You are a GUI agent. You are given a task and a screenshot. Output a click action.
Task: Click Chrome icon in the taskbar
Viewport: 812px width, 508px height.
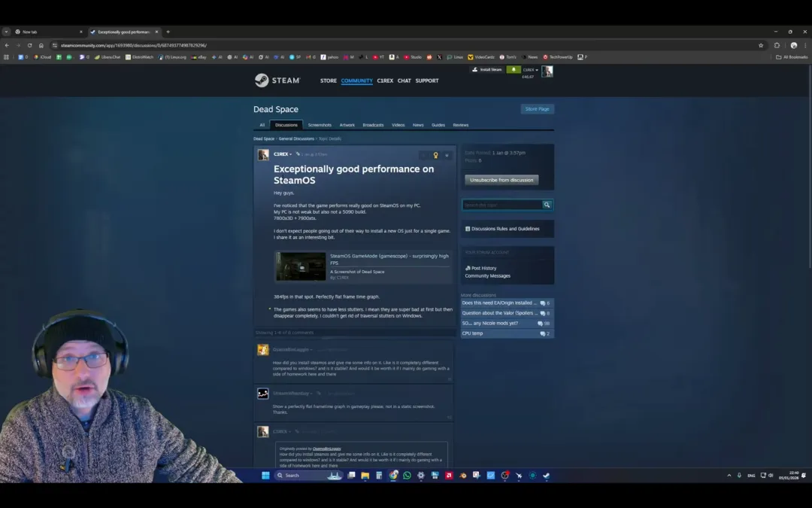pyautogui.click(x=393, y=476)
